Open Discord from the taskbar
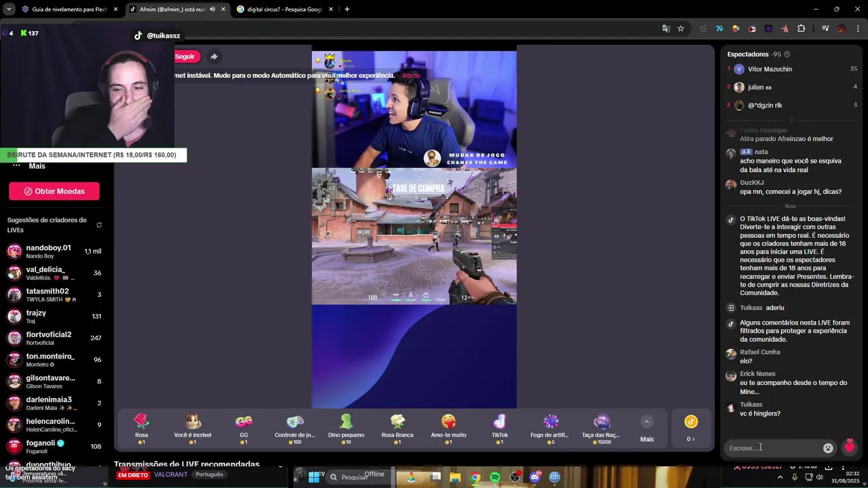868x488 pixels. [x=535, y=477]
